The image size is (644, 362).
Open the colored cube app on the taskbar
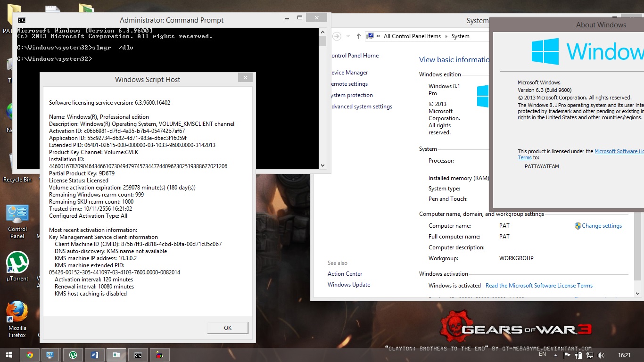(160, 355)
